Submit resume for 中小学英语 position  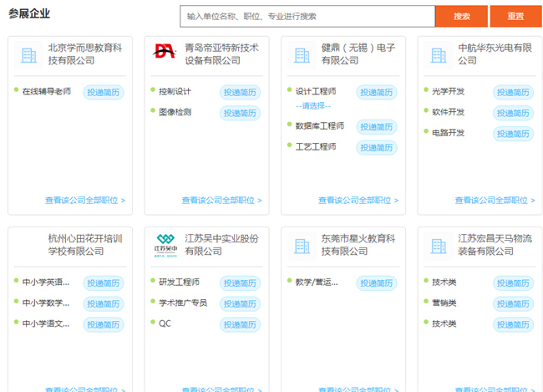tap(104, 283)
